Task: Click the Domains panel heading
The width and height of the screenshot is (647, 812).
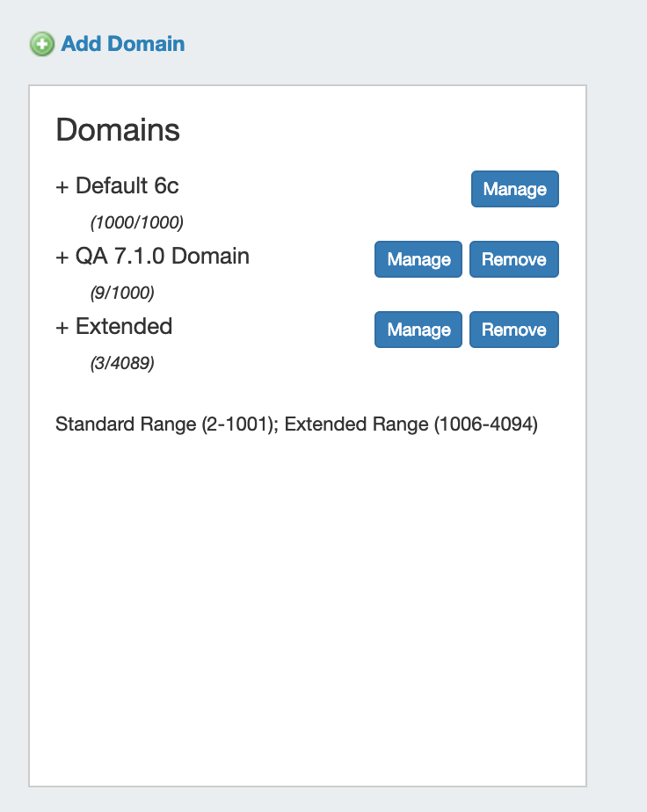Action: click(118, 130)
